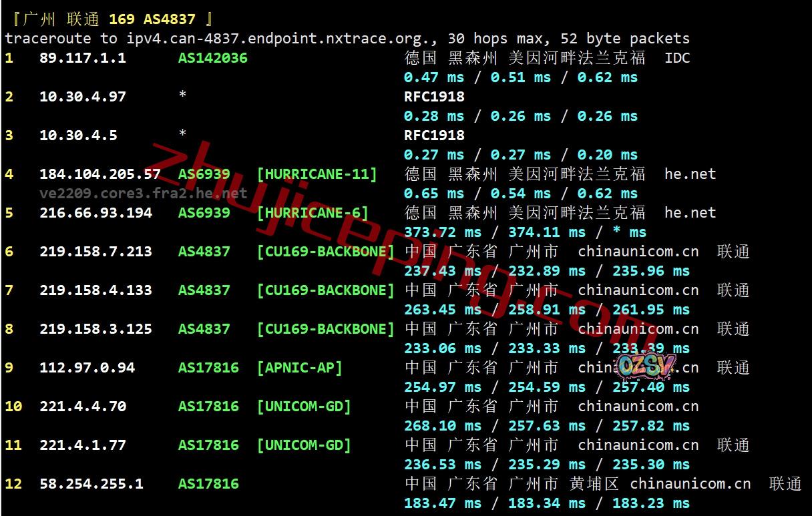Select IP address 221.4.1.77
Viewport: 812px width, 516px height.
(x=83, y=445)
